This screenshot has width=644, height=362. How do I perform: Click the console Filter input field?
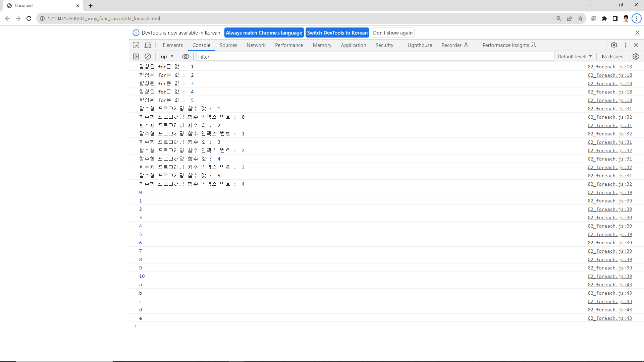(374, 57)
